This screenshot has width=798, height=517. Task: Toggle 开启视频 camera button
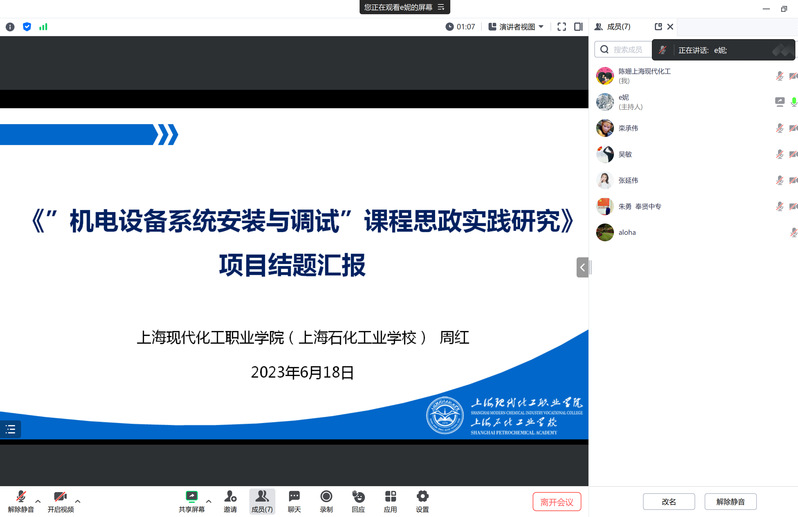tap(60, 501)
